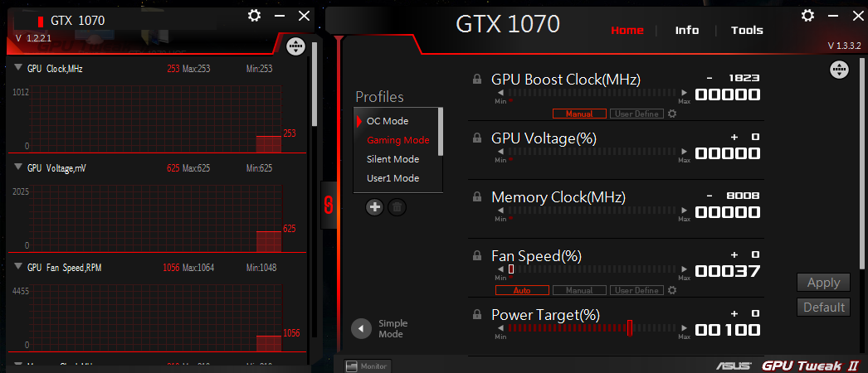Click the red link icon between panels
The height and width of the screenshot is (373, 868).
coord(329,204)
